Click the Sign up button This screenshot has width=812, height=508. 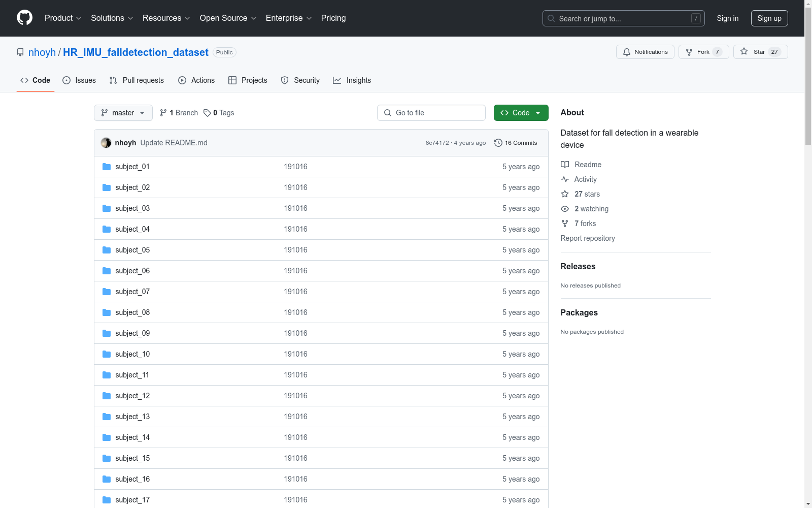769,18
